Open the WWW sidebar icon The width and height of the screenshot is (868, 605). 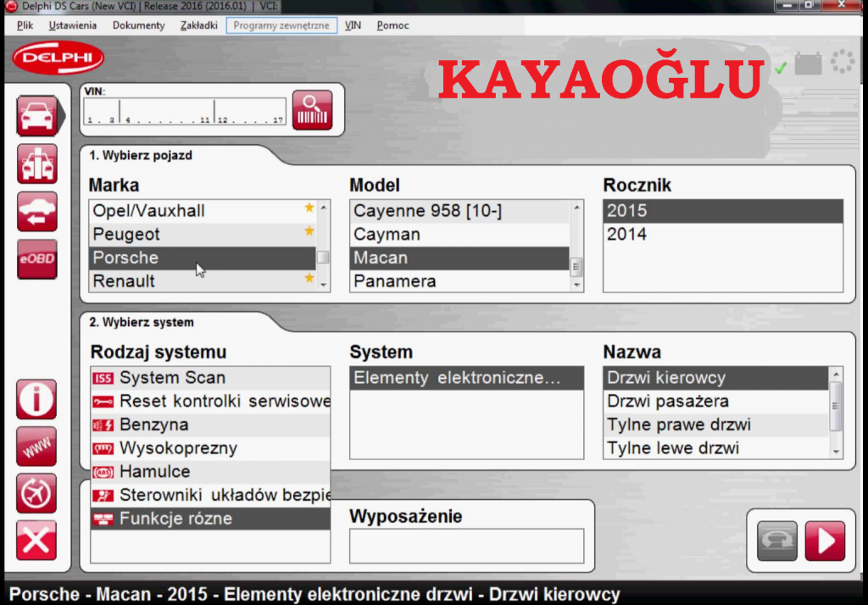pyautogui.click(x=36, y=447)
